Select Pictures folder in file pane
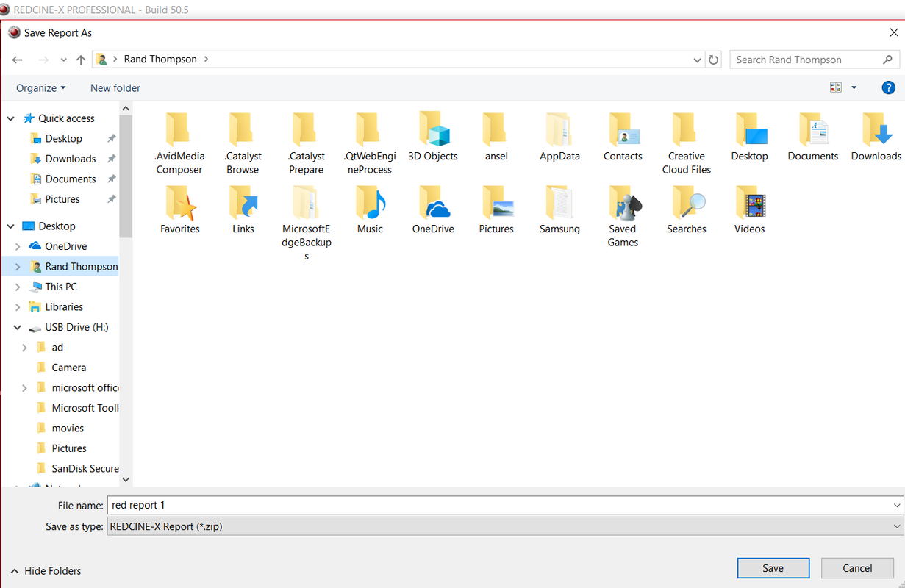905x588 pixels. coord(496,209)
